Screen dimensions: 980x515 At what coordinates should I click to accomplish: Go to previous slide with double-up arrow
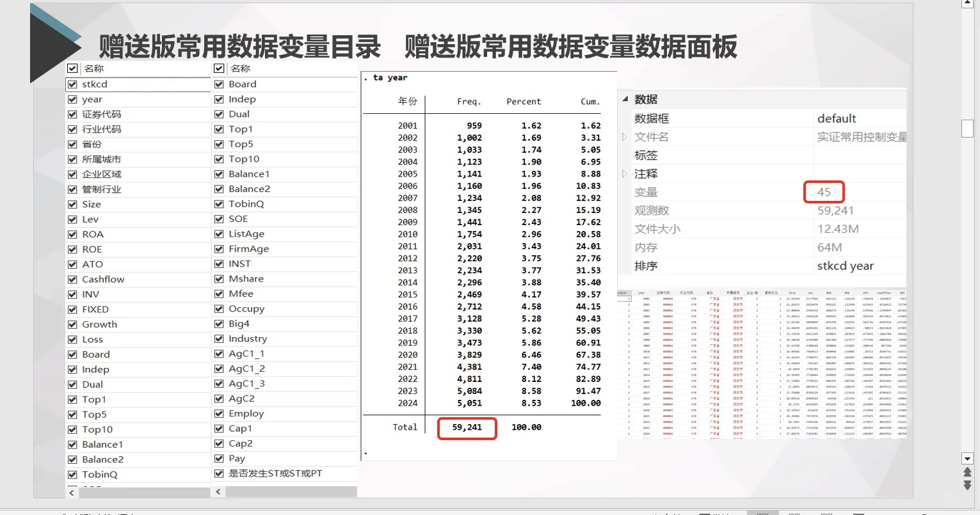click(x=968, y=472)
